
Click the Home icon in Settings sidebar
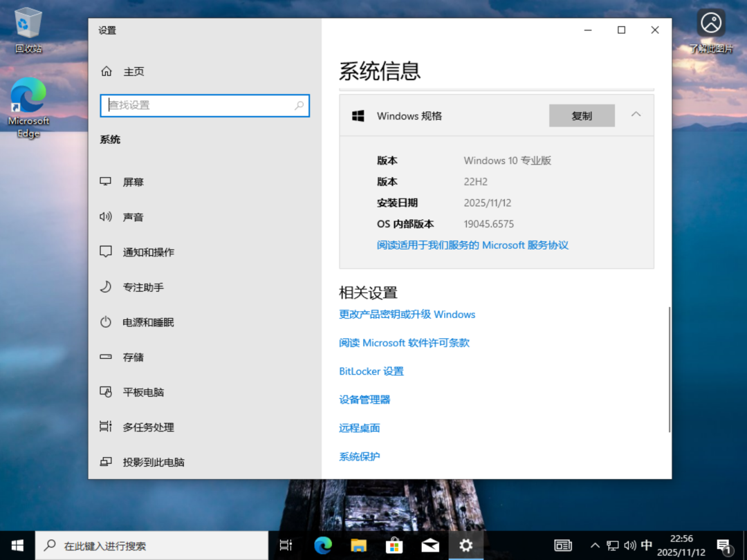pyautogui.click(x=107, y=71)
